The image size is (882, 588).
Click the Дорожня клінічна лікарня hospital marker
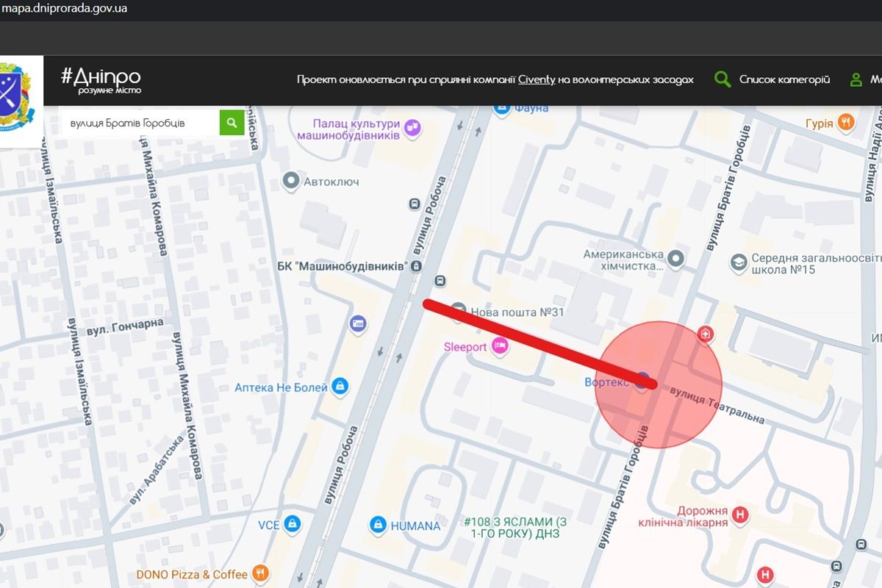741,516
